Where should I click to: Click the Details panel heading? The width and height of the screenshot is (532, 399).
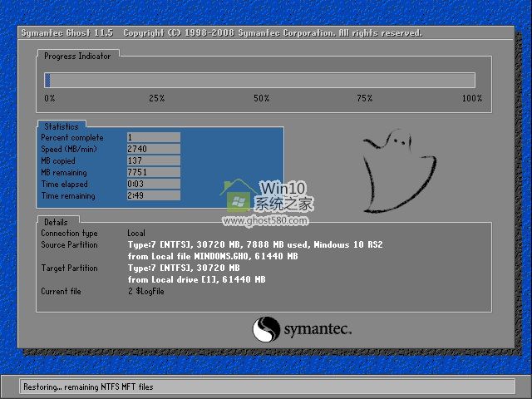click(57, 223)
